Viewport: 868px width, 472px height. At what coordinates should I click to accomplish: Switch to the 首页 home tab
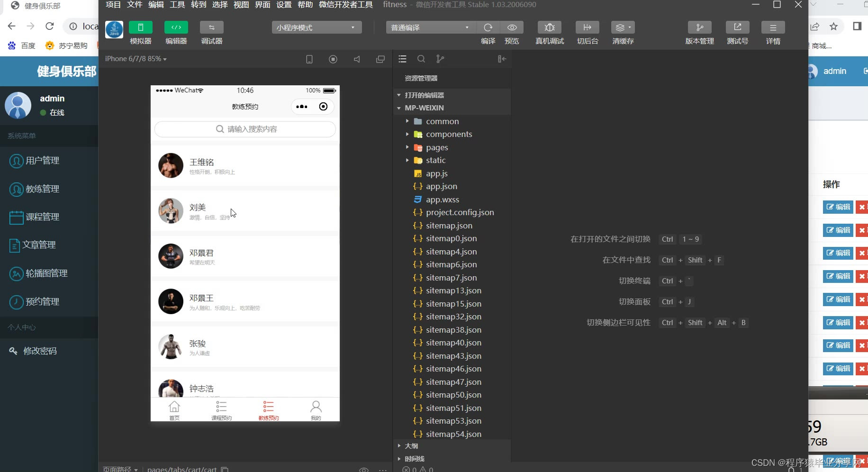point(174,410)
